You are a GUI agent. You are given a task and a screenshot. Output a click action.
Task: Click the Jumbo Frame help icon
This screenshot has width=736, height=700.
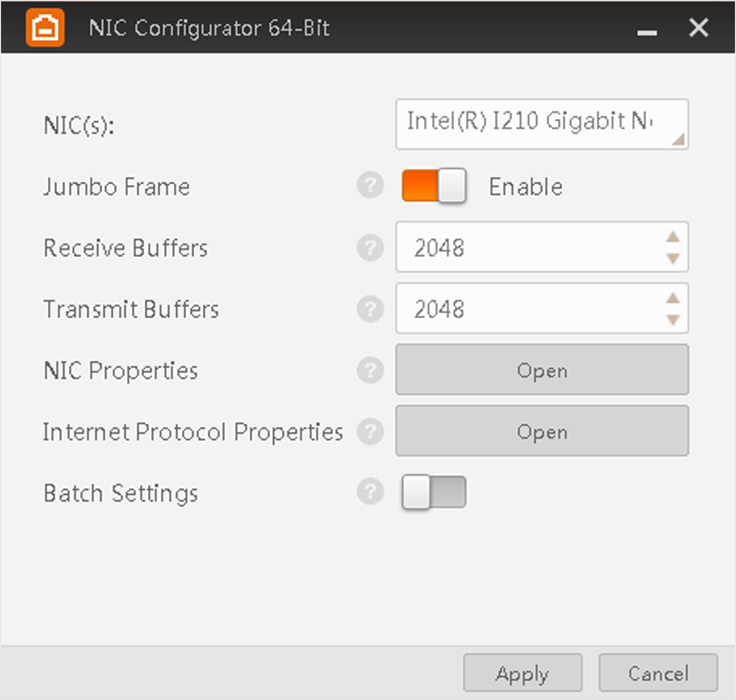click(370, 185)
